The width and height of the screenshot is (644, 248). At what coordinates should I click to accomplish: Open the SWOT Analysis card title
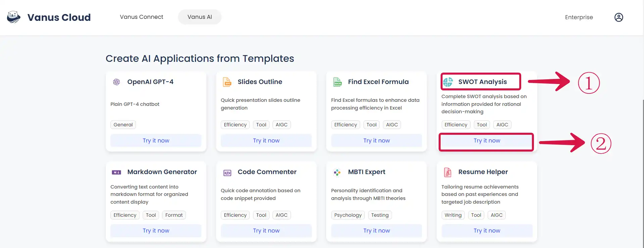tap(483, 82)
